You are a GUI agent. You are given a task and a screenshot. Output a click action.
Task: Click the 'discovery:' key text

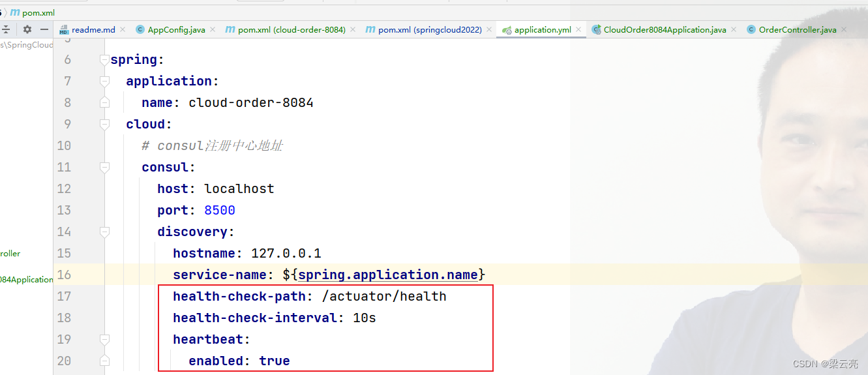click(196, 232)
